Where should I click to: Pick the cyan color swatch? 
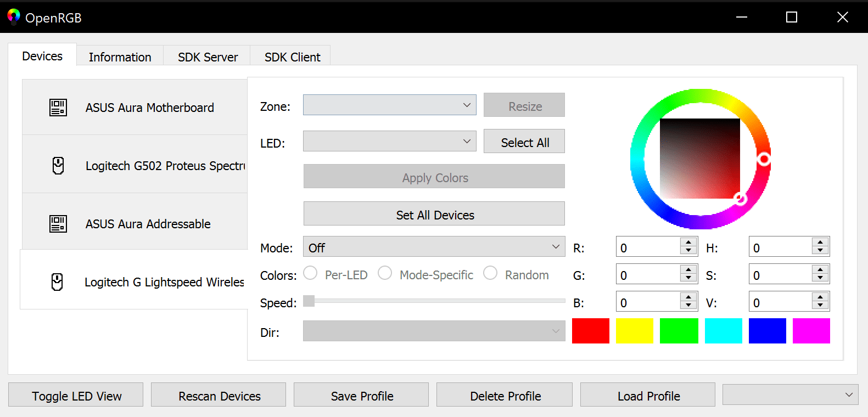[x=723, y=331]
